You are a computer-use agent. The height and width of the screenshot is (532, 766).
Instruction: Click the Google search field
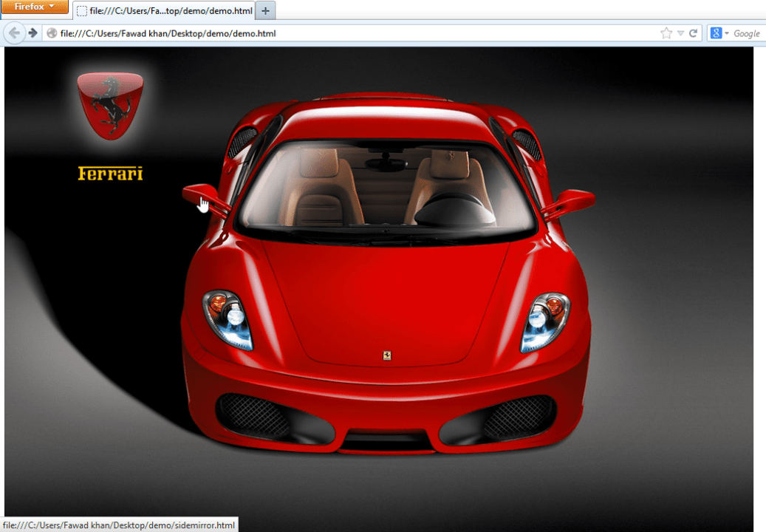point(748,33)
